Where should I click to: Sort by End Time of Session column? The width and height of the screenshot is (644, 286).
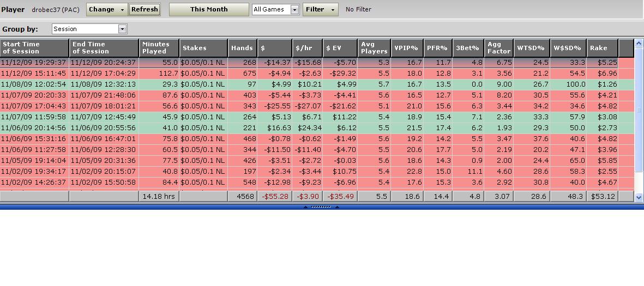(104, 48)
